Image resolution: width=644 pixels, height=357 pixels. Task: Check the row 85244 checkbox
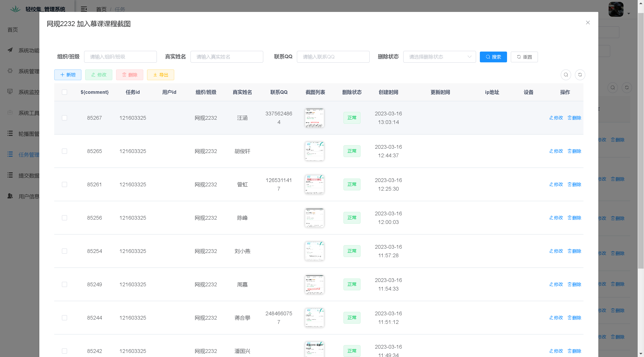64,318
